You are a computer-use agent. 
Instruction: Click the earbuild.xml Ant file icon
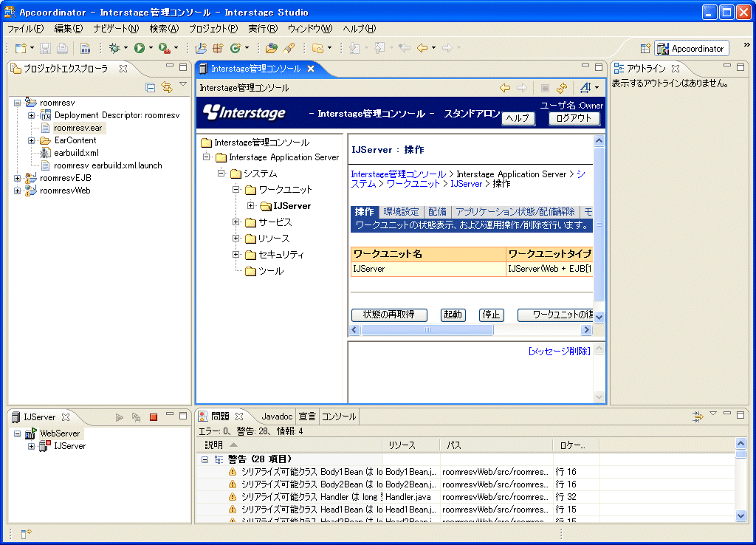pos(45,153)
